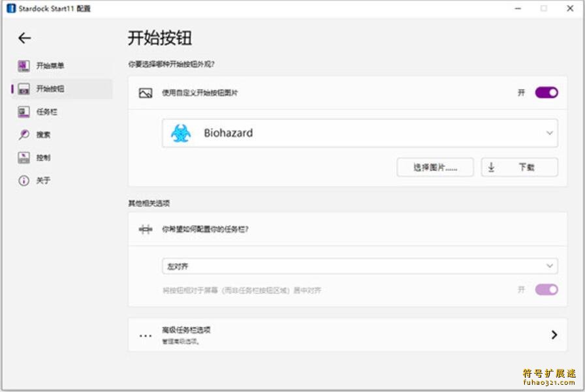Screen dimensions: 585x392
Task: Go to the 控制 sidebar section
Action: (61, 158)
